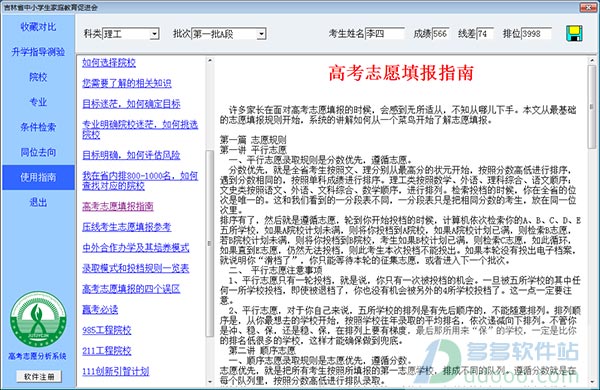Open link 录取模式和投档规则一览表

coord(135,269)
